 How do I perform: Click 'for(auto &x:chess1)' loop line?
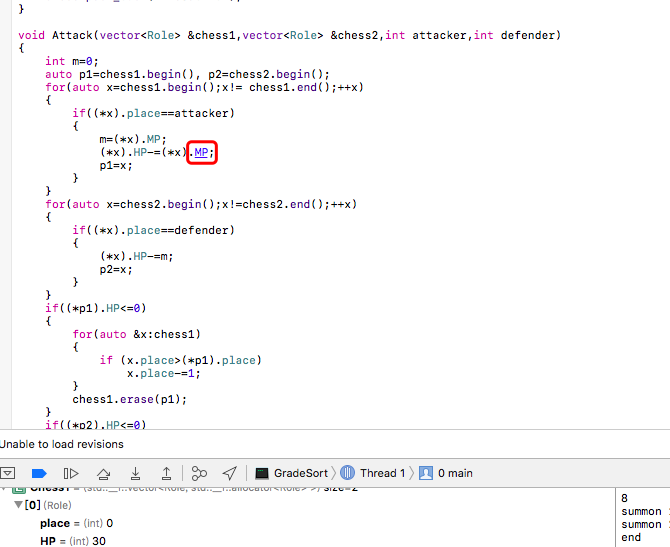tap(136, 334)
